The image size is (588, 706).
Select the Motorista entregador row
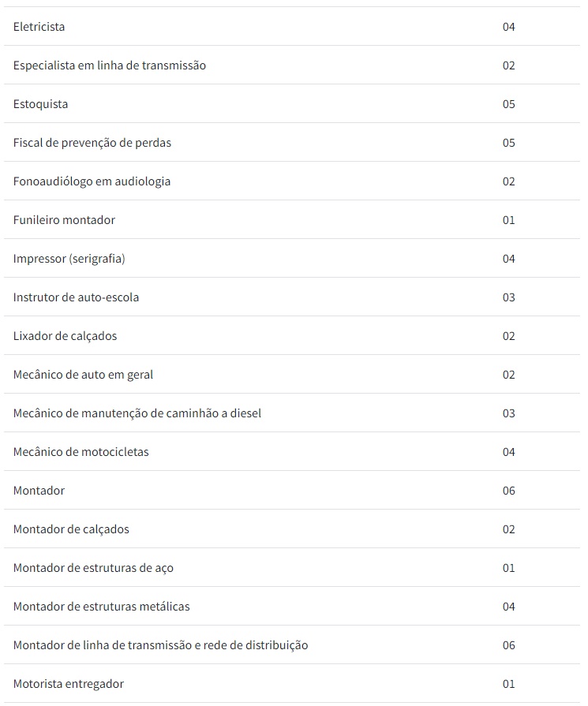click(69, 684)
